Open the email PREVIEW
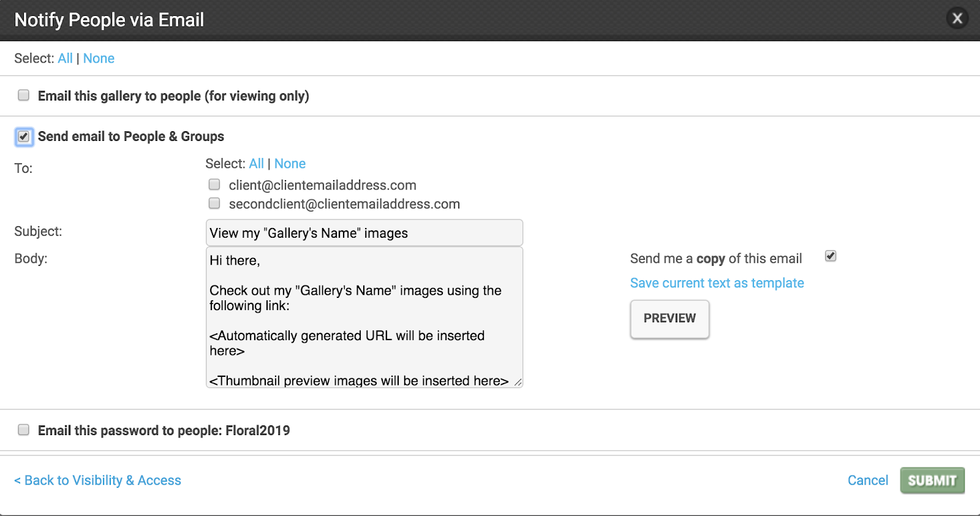980x516 pixels. pyautogui.click(x=669, y=319)
